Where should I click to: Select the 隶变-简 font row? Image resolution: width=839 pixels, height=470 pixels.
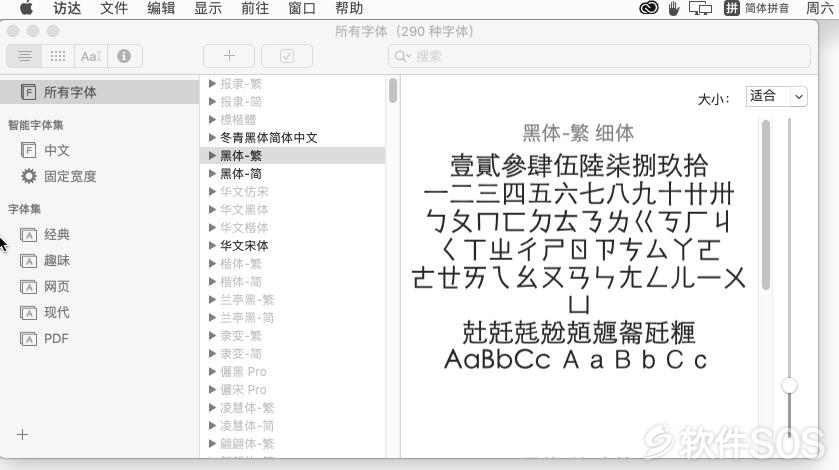tap(293, 353)
